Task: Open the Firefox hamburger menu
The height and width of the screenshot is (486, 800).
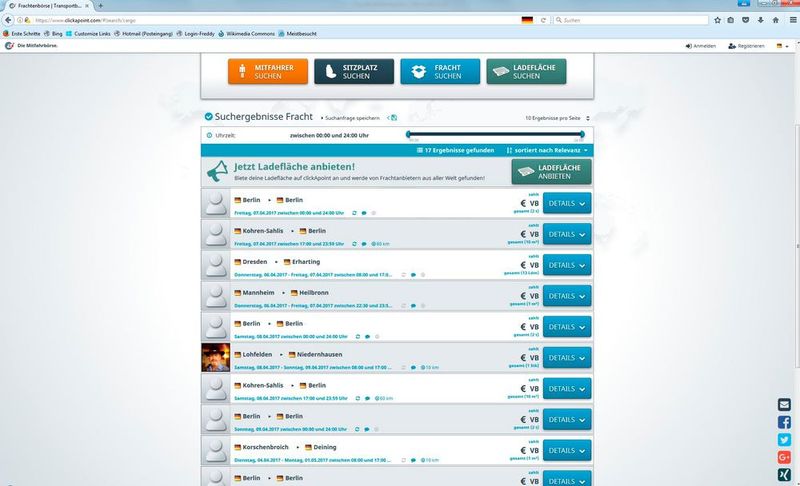Action: tap(793, 20)
